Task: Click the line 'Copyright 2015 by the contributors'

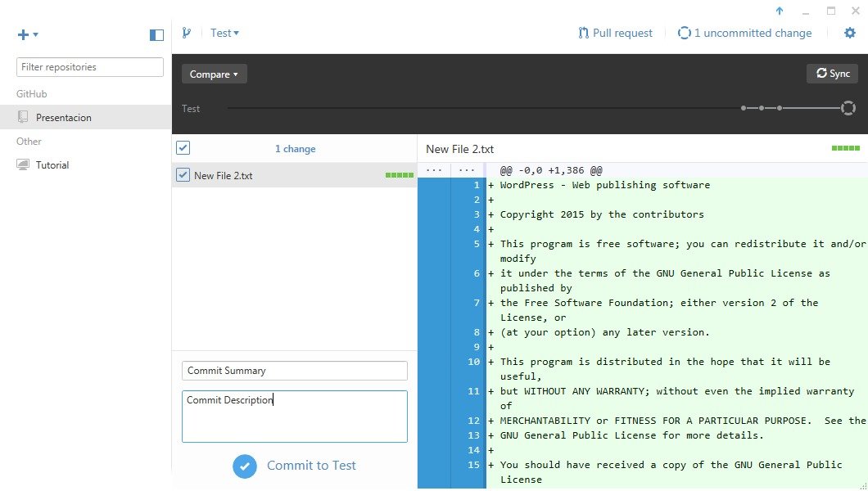Action: click(x=602, y=214)
